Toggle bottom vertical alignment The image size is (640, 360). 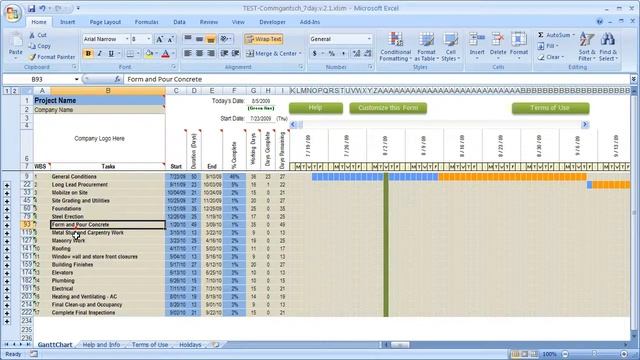211,39
